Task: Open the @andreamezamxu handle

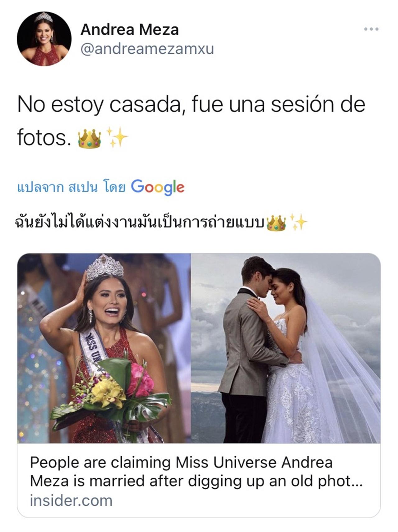Action: tap(147, 49)
